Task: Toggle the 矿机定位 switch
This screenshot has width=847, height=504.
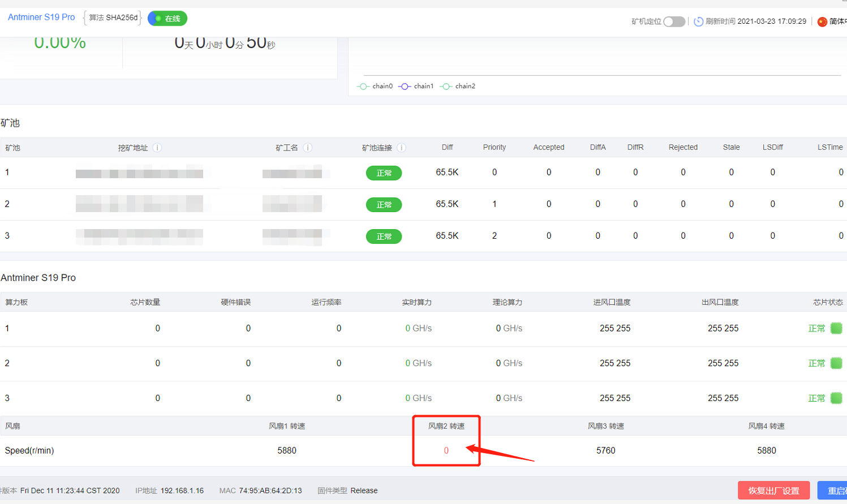Action: tap(674, 21)
